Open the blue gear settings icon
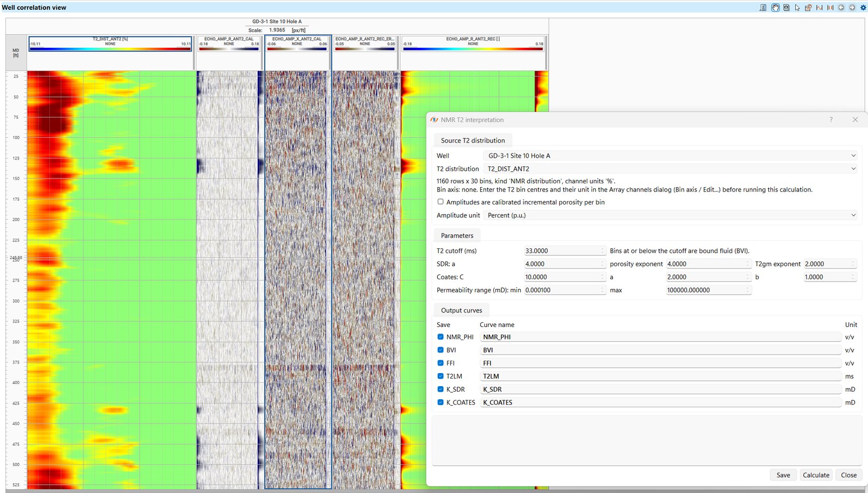The width and height of the screenshot is (868, 493). [863, 8]
